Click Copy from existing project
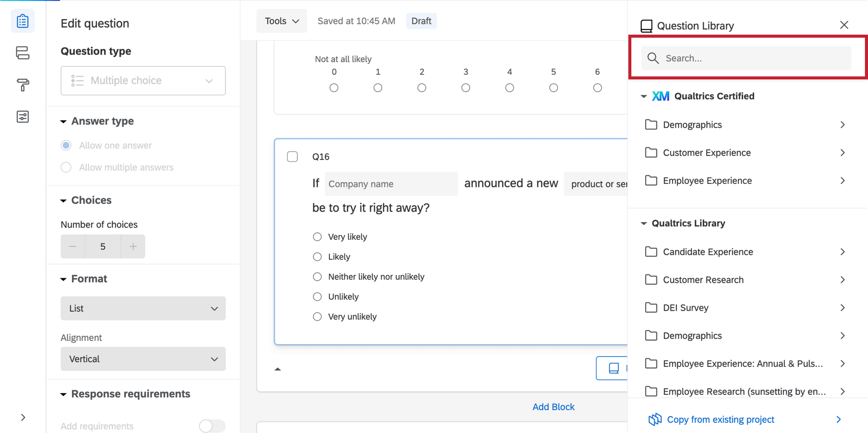The height and width of the screenshot is (433, 868). (x=720, y=419)
